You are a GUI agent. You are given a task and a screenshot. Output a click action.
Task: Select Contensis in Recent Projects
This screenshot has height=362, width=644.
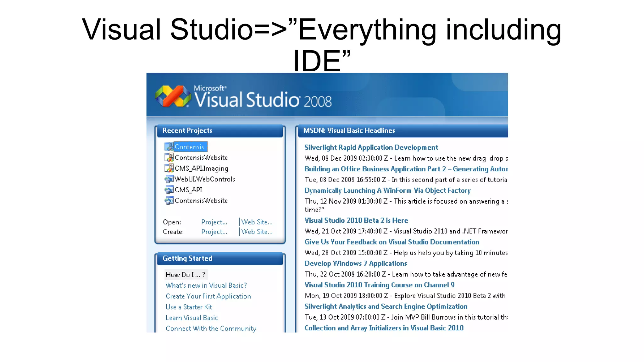189,147
